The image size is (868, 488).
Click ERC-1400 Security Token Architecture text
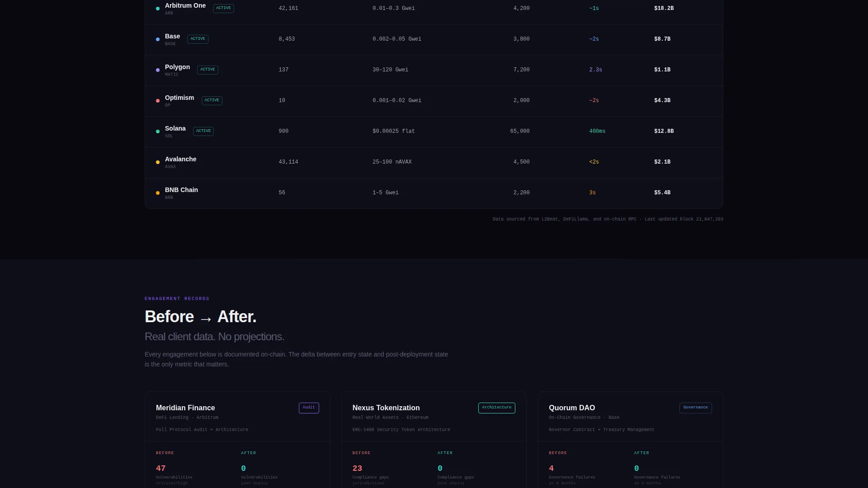(x=401, y=430)
